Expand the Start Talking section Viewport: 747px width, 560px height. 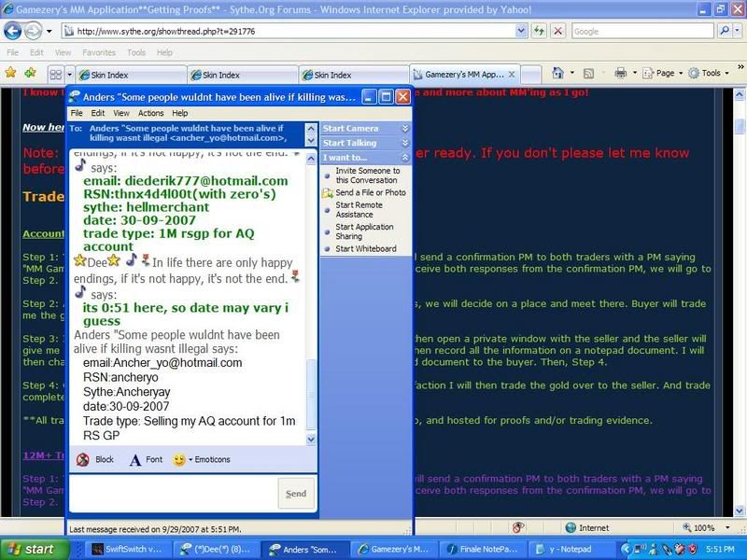(x=405, y=143)
